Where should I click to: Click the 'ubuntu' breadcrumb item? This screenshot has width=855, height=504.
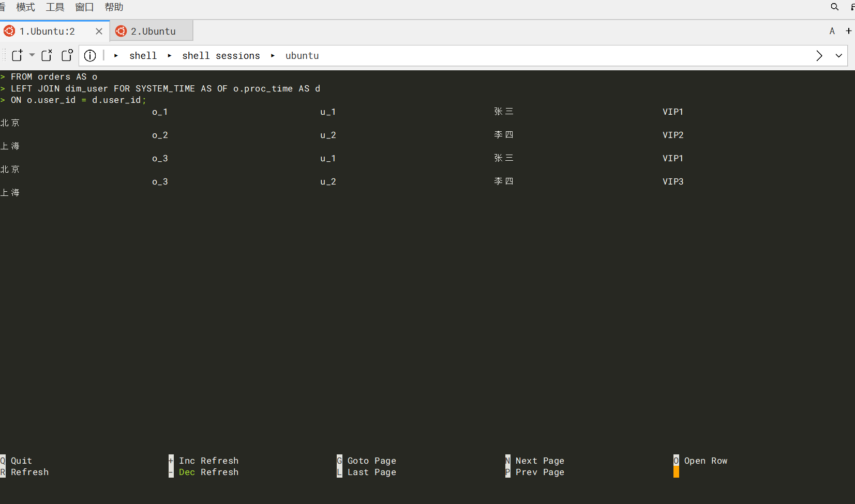[302, 56]
